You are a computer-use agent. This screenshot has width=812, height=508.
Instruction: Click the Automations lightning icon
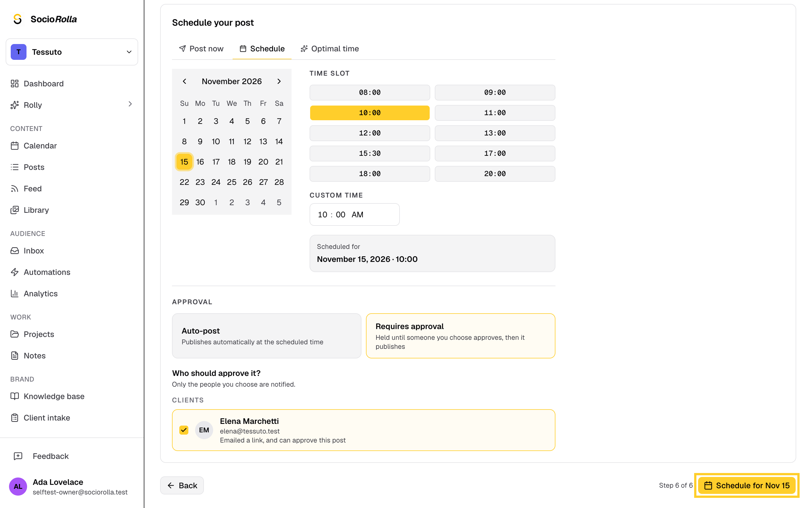tap(14, 272)
